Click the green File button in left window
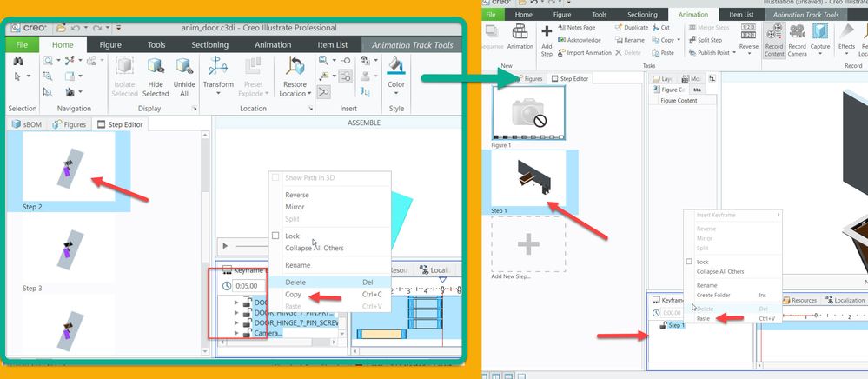868x379 pixels. 22,45
